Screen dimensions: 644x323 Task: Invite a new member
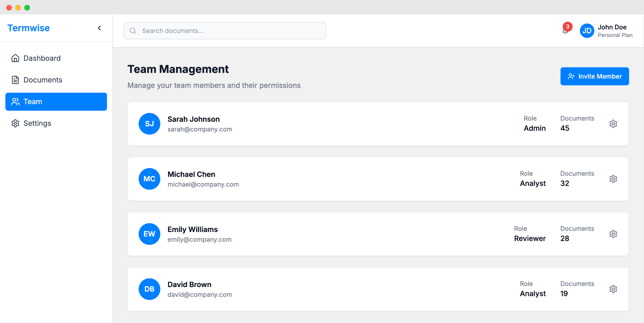coord(594,76)
